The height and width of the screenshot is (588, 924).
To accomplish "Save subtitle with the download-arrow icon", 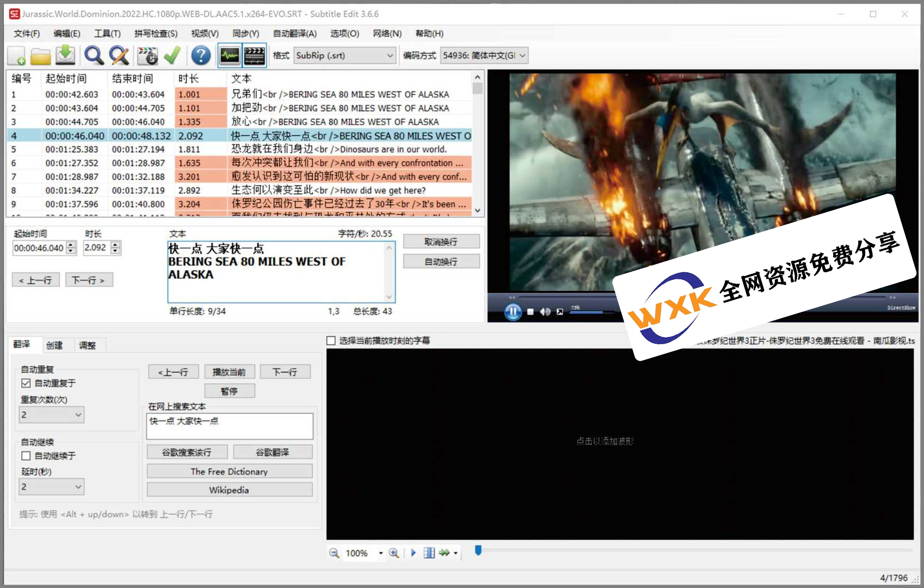I will [65, 56].
